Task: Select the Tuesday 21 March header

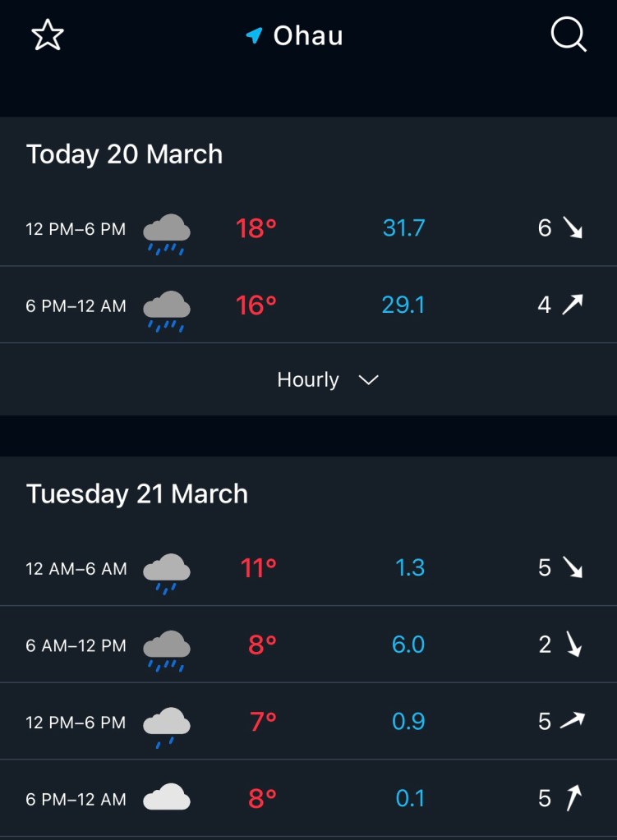Action: click(137, 493)
